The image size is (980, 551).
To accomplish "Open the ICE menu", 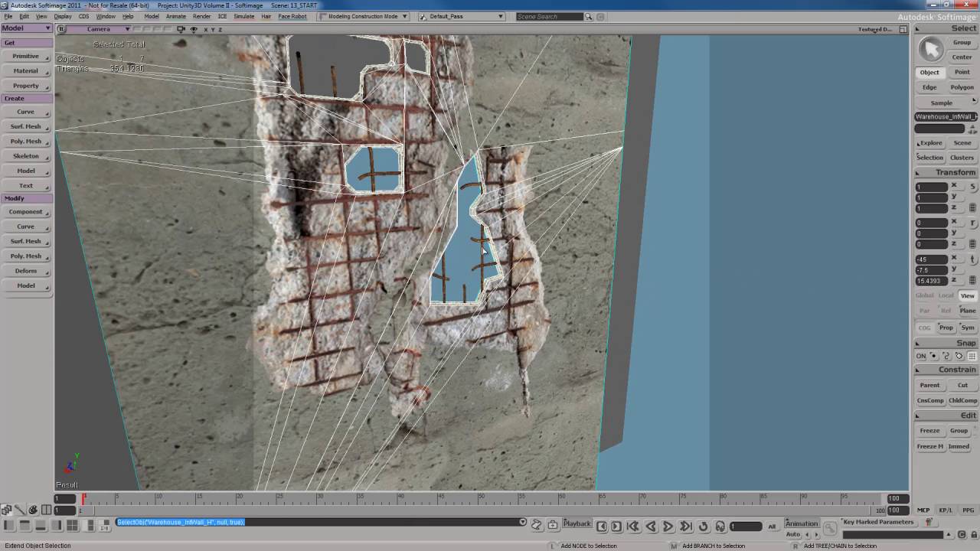I will [x=222, y=16].
